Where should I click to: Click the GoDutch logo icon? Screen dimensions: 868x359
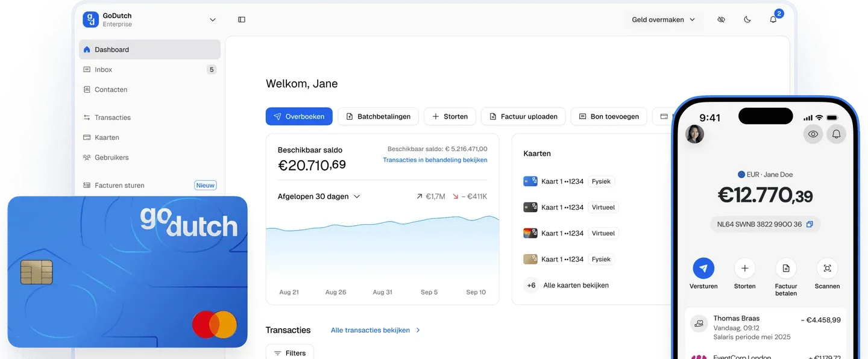[x=90, y=19]
